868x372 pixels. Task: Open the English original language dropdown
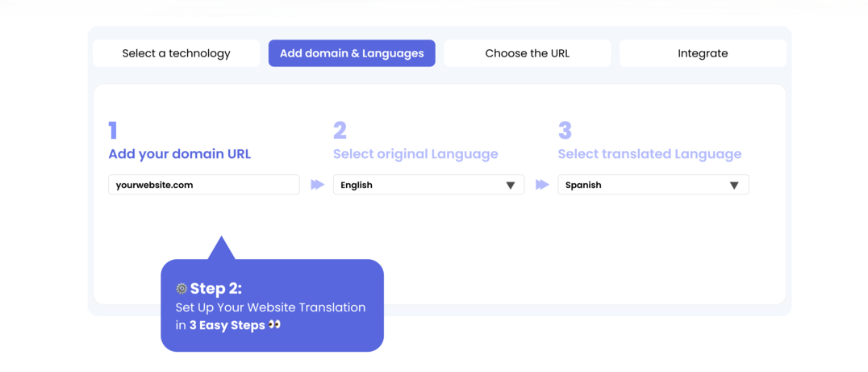point(428,185)
